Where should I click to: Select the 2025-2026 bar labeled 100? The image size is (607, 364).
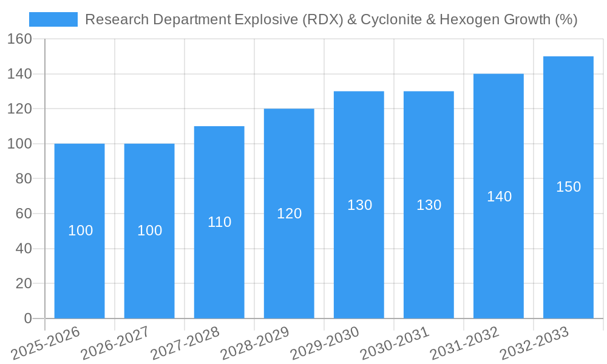[80, 231]
